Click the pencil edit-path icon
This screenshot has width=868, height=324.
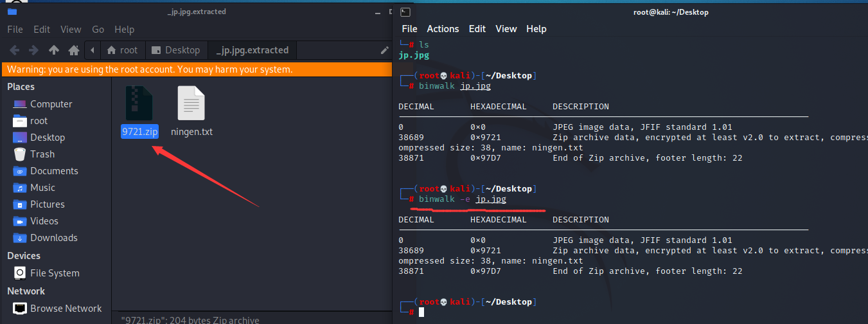[x=384, y=50]
